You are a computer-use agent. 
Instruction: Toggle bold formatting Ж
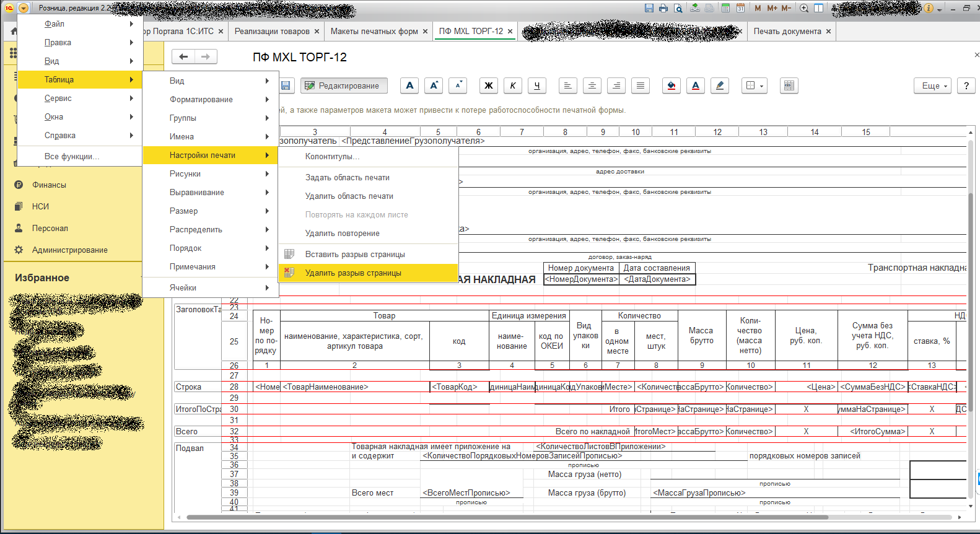point(489,85)
